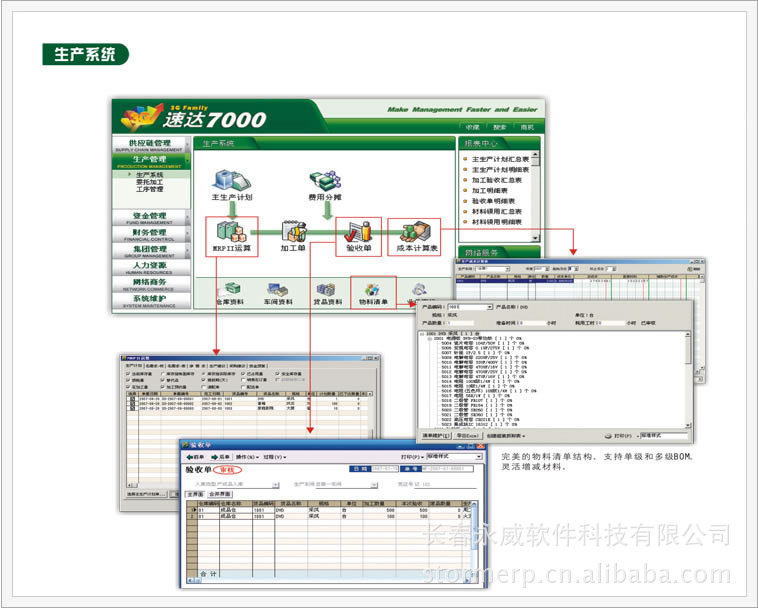Expand 生产车间 combo box in 验收单
Screen dimensions: 758x608
pyautogui.click(x=374, y=484)
